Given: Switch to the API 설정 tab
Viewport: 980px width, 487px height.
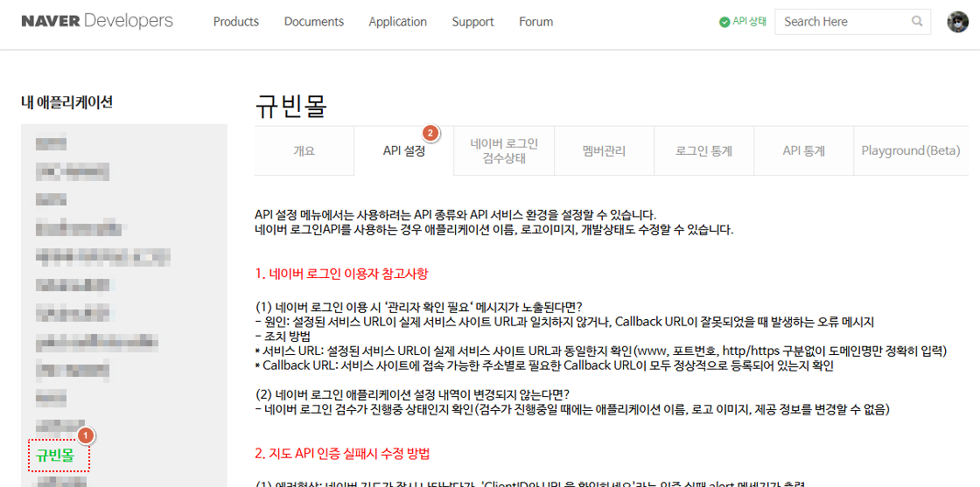Looking at the screenshot, I should [x=403, y=151].
